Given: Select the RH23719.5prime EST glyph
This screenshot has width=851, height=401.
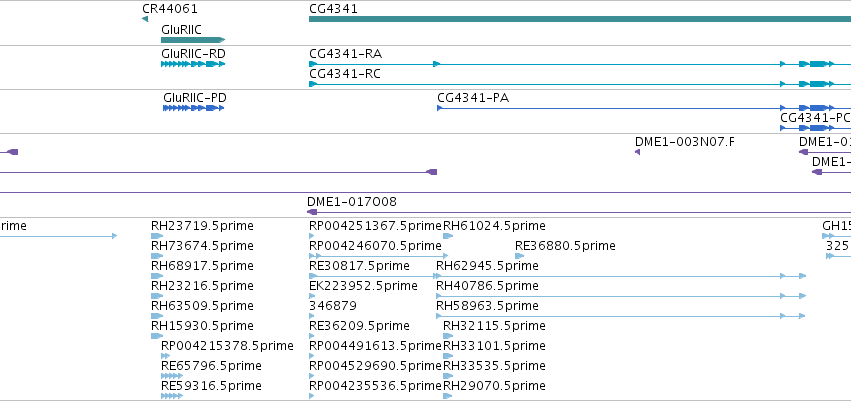Looking at the screenshot, I should tap(157, 236).
